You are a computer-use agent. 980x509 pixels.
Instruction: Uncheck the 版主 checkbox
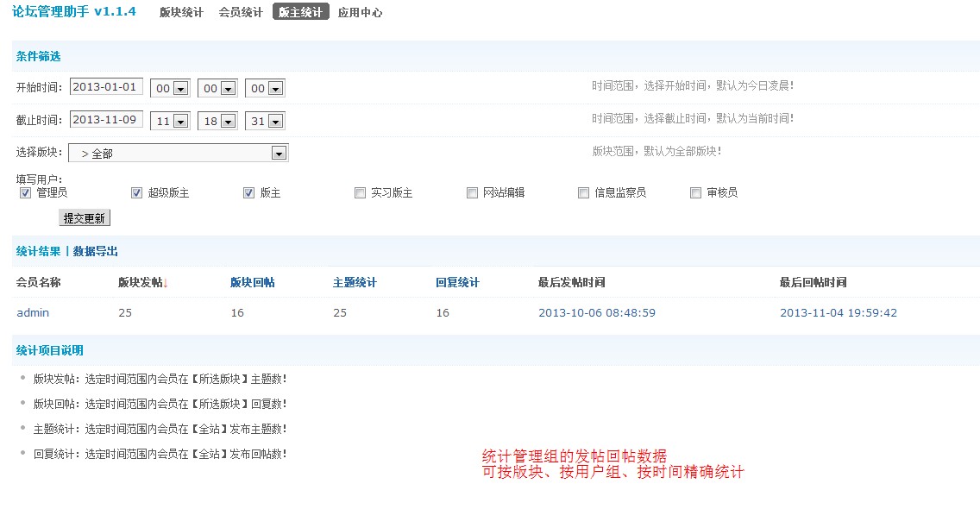click(x=248, y=192)
